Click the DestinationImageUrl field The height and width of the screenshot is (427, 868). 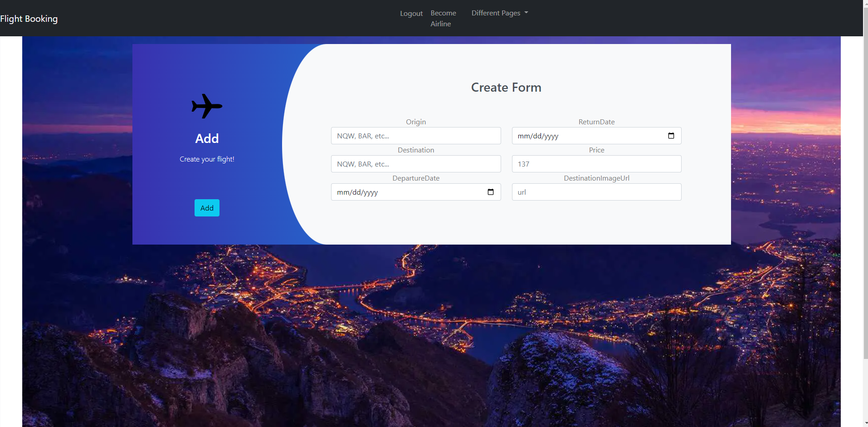point(596,192)
